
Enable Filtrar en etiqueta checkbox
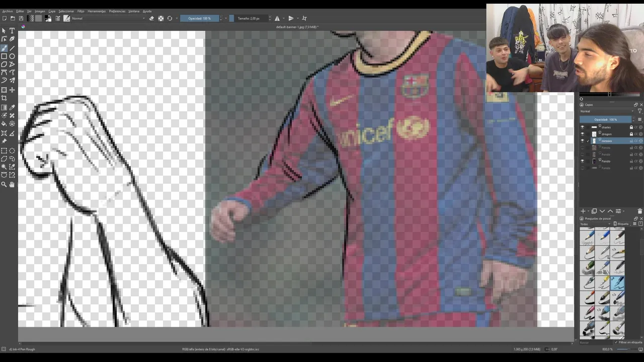click(x=616, y=342)
